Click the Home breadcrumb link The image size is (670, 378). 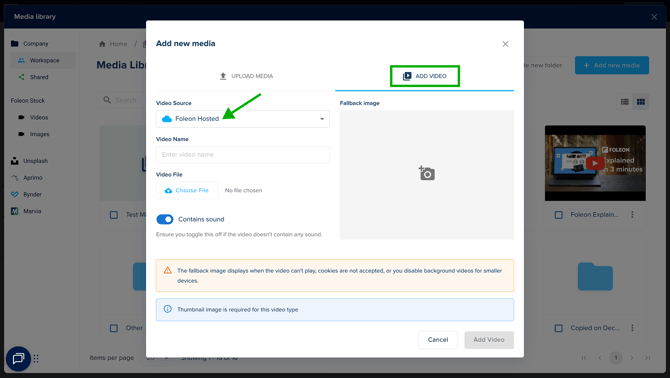click(113, 44)
